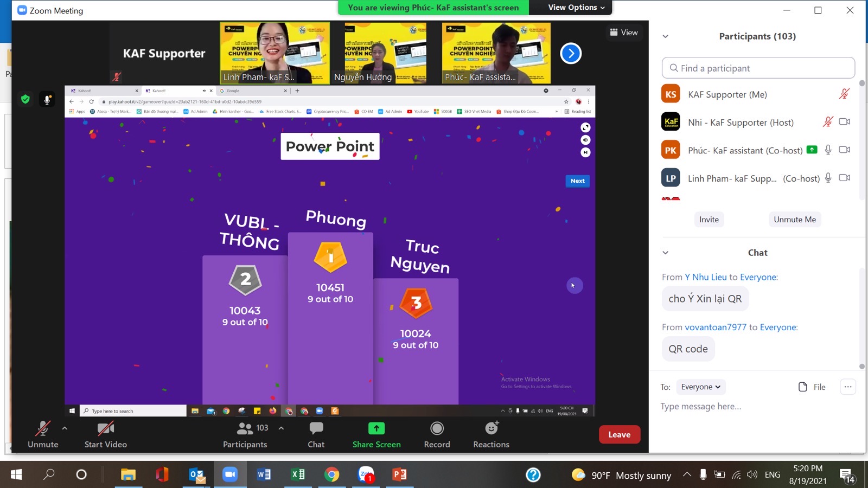Click mic icon in Phúc- KaF assistant row
This screenshot has height=488, width=868.
pyautogui.click(x=828, y=150)
